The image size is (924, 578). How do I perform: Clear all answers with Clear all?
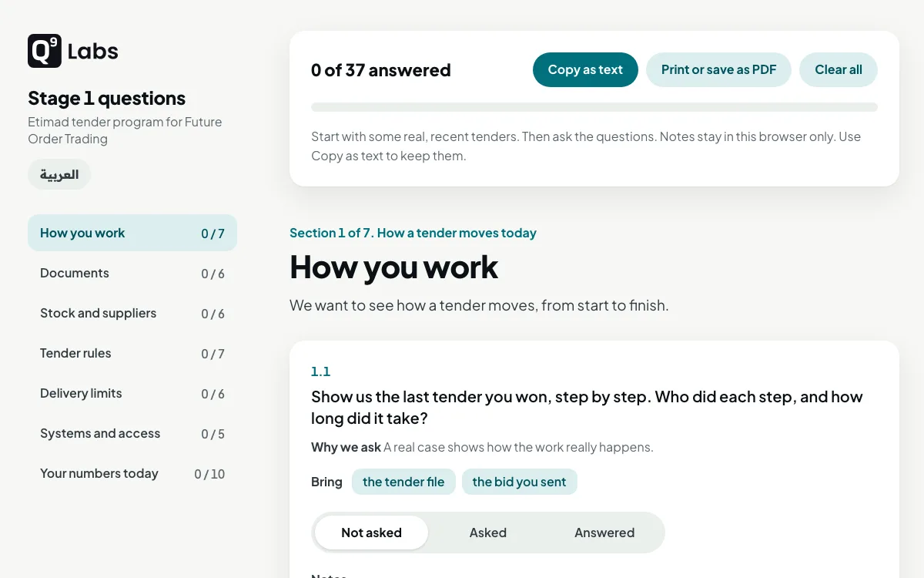pyautogui.click(x=839, y=69)
